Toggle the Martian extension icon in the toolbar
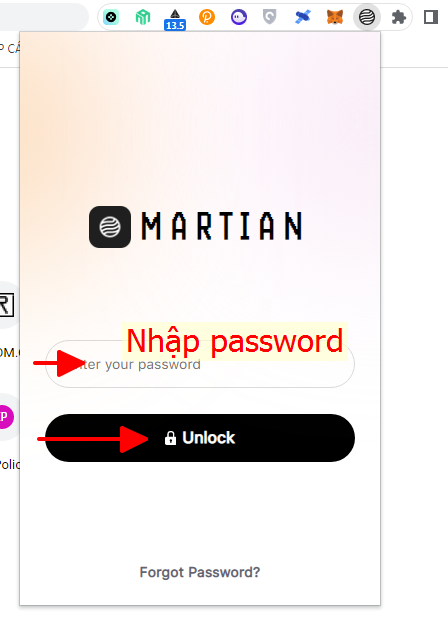Screen dimensions: 448x641 tap(367, 17)
